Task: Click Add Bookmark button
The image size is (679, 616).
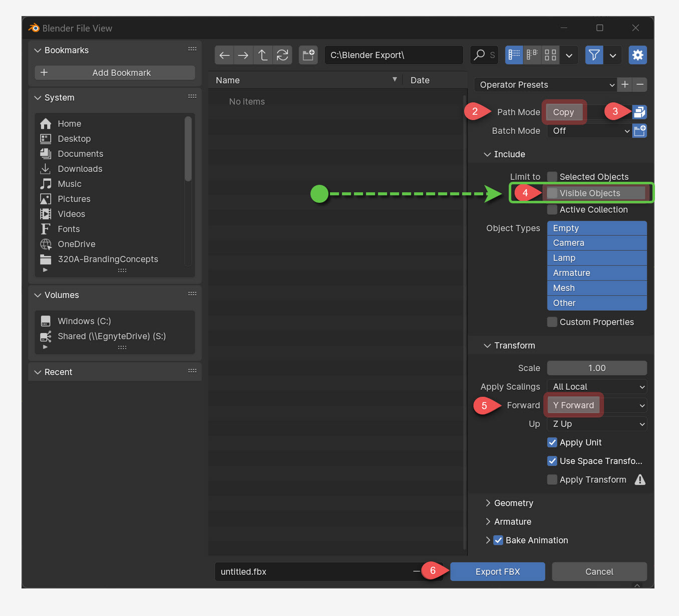Action: pyautogui.click(x=115, y=73)
